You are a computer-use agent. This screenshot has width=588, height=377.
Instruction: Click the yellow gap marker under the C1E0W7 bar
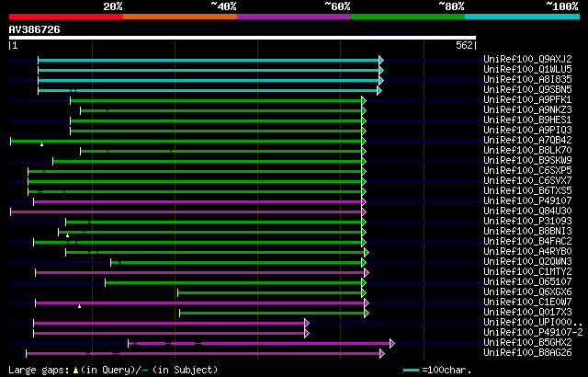click(80, 306)
